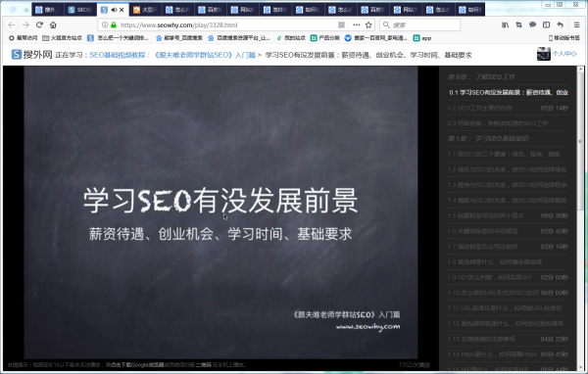Open the chat bubble toolbar icon

point(532,25)
